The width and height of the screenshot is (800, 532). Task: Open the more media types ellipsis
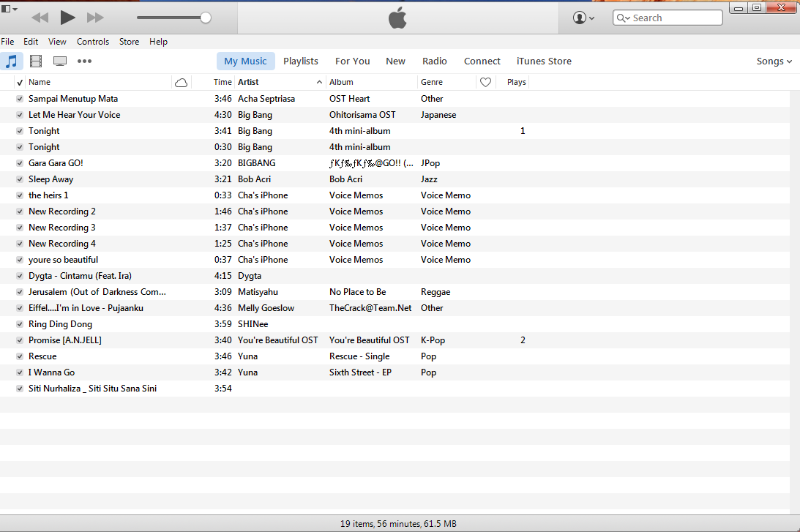(x=84, y=61)
